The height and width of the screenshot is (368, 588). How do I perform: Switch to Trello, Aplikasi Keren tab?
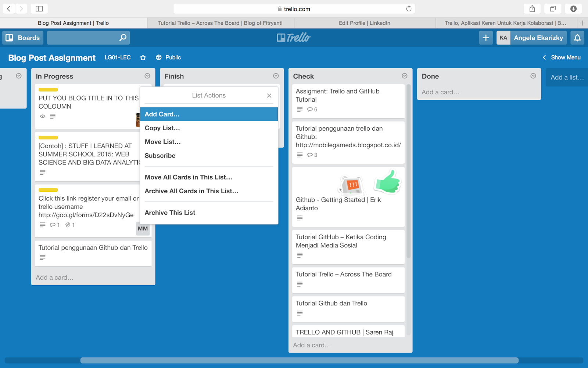pyautogui.click(x=506, y=23)
